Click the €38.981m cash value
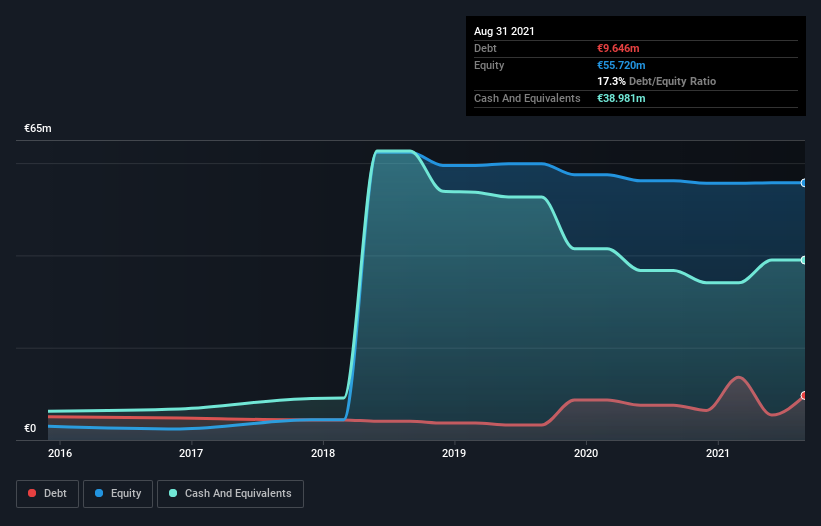This screenshot has width=821, height=526. click(x=621, y=98)
